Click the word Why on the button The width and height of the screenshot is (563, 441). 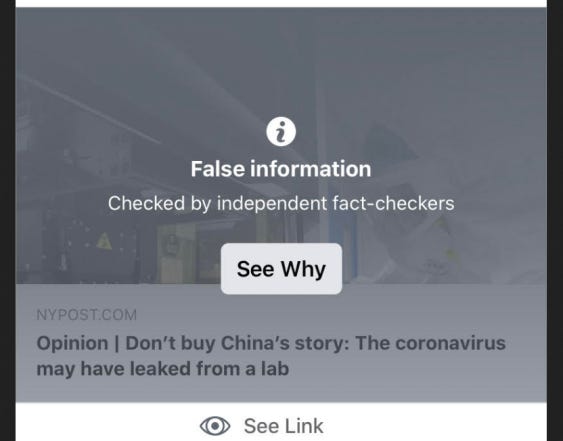303,269
